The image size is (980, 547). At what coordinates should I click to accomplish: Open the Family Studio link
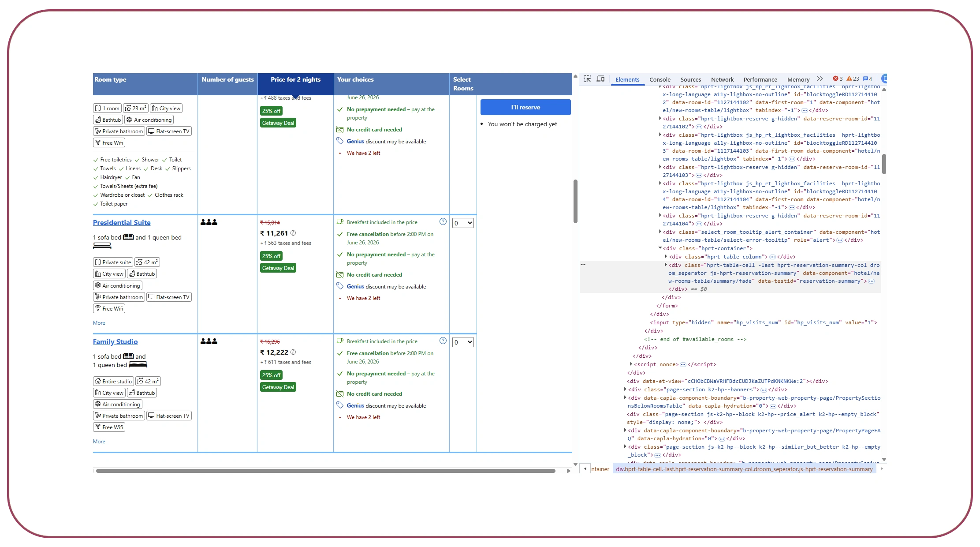click(115, 342)
